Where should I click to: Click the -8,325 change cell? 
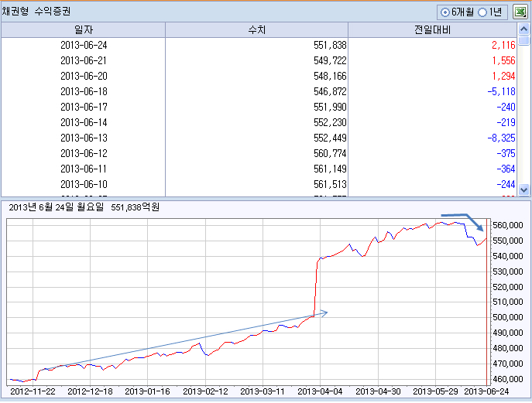501,138
